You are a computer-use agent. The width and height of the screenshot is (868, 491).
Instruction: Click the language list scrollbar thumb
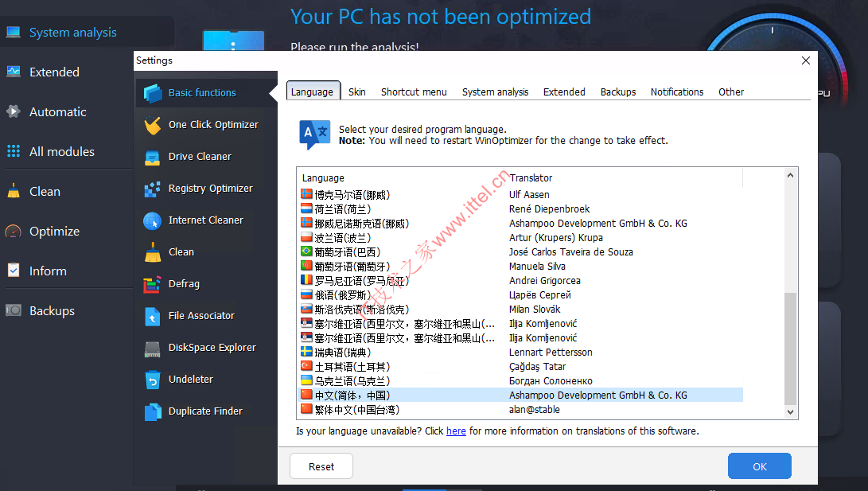[x=791, y=349]
